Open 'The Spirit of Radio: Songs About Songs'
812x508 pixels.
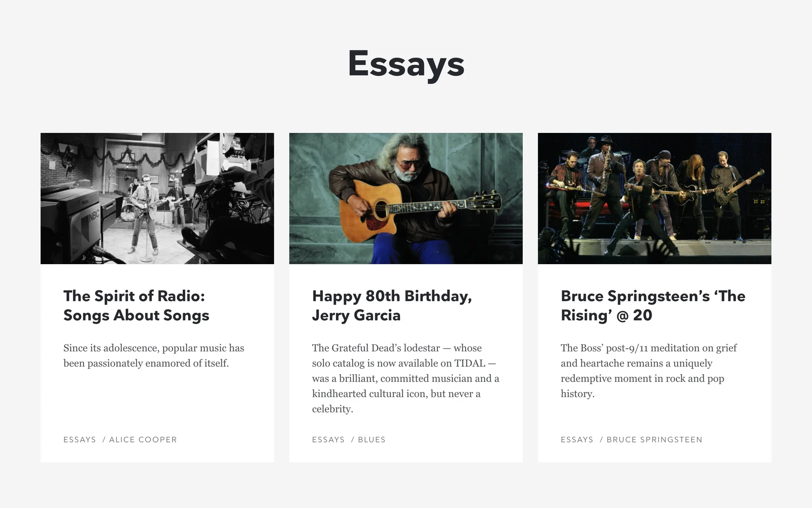coord(136,306)
